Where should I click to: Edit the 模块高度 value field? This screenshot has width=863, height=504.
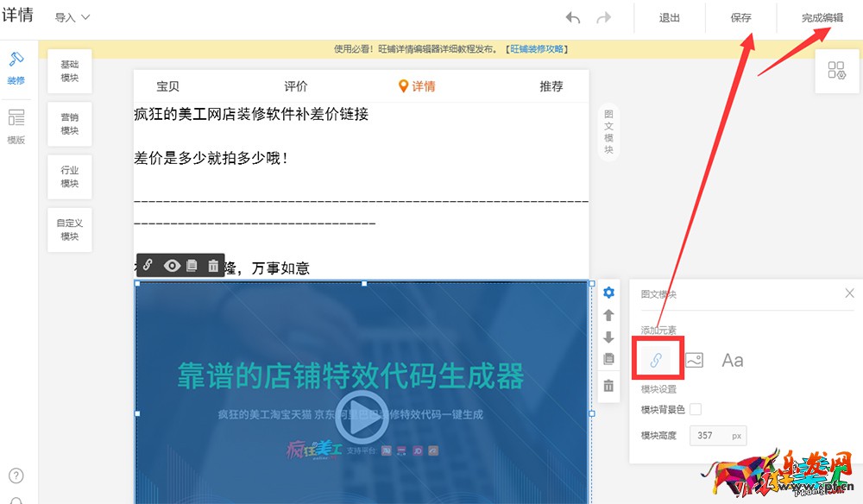[x=718, y=435]
